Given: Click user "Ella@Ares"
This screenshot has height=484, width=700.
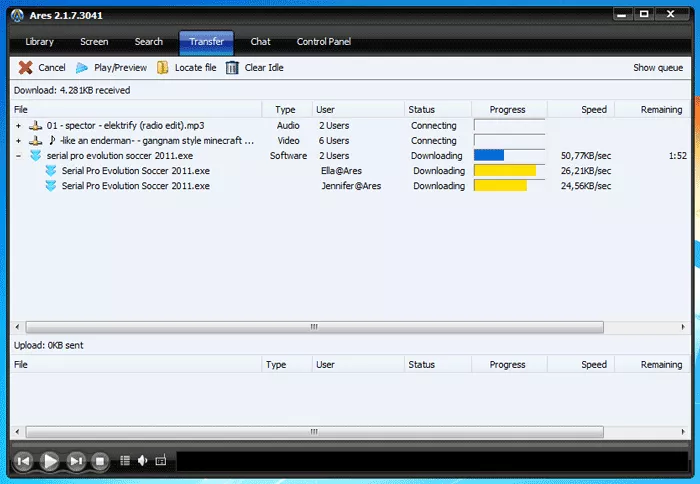Looking at the screenshot, I should coord(341,171).
